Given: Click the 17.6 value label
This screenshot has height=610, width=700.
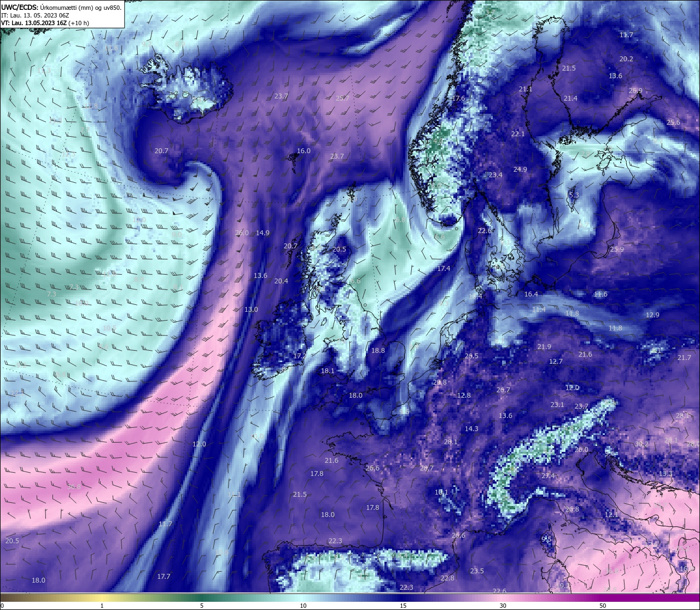Looking at the screenshot, I should point(458,98).
